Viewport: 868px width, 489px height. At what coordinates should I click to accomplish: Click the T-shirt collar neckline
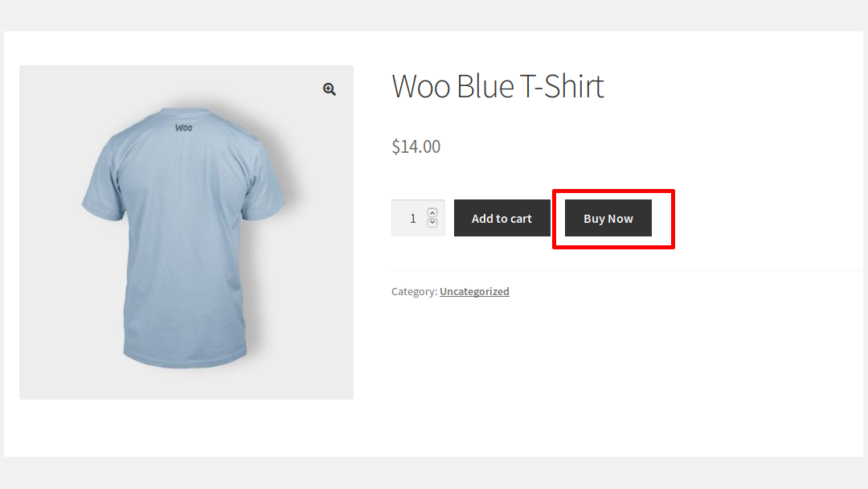(x=184, y=114)
